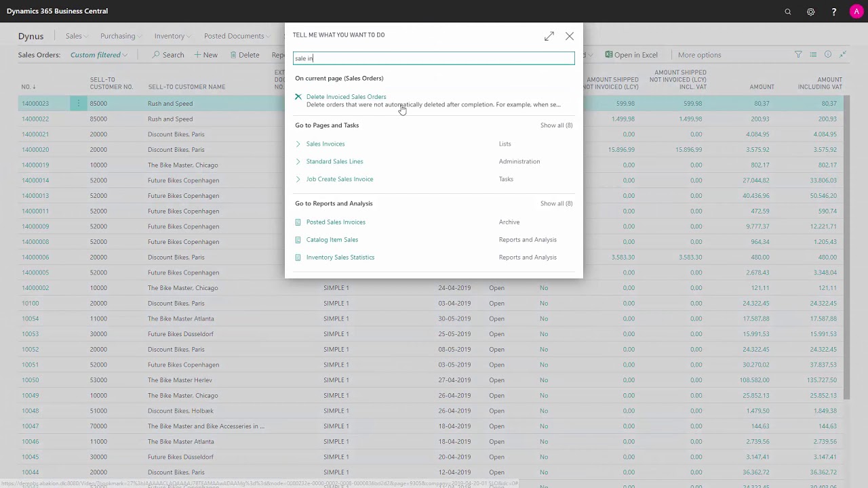Click the Posted Sales Invoices report icon
This screenshot has height=488, width=868.
pos(298,222)
